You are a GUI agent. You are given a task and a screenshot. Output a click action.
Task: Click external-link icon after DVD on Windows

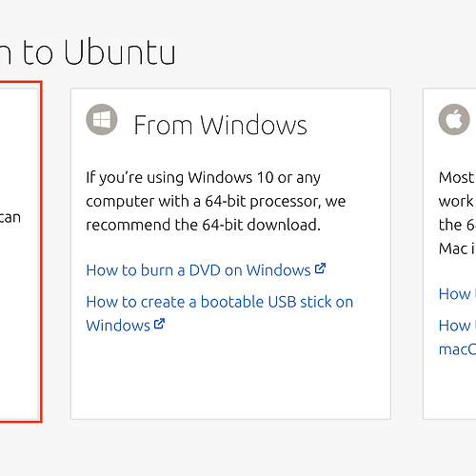[x=320, y=268]
